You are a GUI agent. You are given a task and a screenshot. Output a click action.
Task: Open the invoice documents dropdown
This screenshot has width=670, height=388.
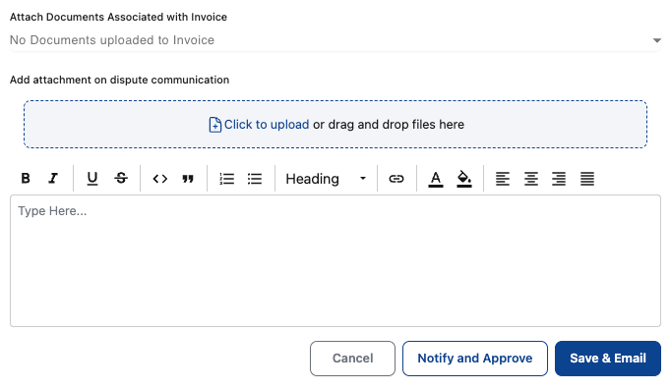(335, 40)
